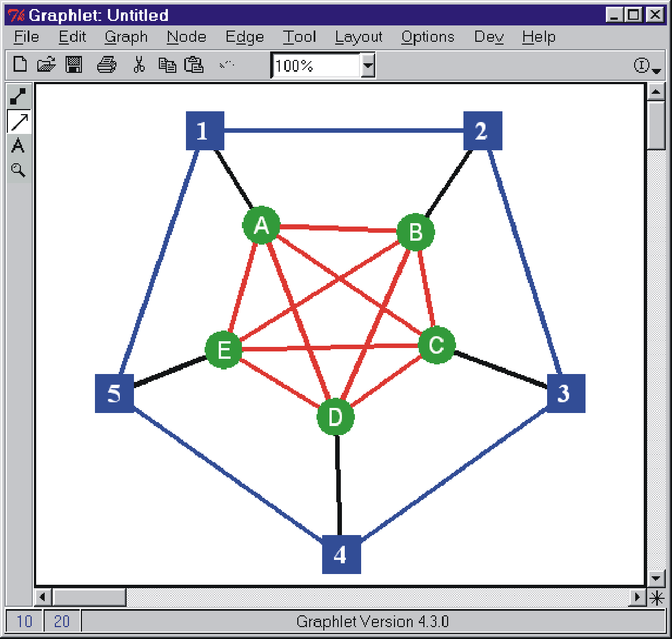This screenshot has width=672, height=639.
Task: Expand the 100% zoom dropdown arrow
Action: coord(368,66)
